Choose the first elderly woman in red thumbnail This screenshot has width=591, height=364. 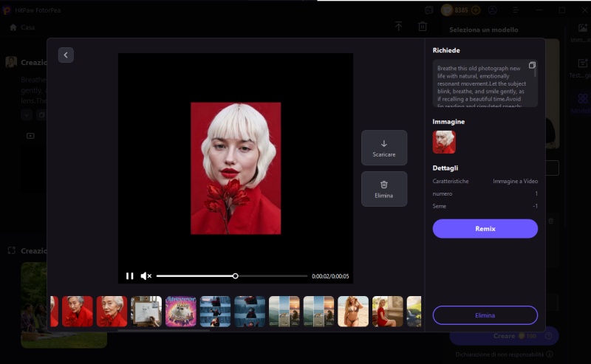pyautogui.click(x=78, y=312)
